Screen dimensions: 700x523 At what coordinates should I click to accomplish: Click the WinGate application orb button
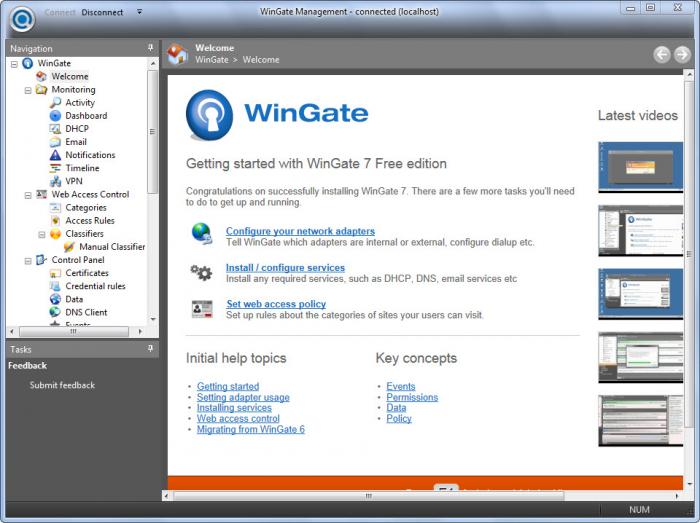pos(22,19)
